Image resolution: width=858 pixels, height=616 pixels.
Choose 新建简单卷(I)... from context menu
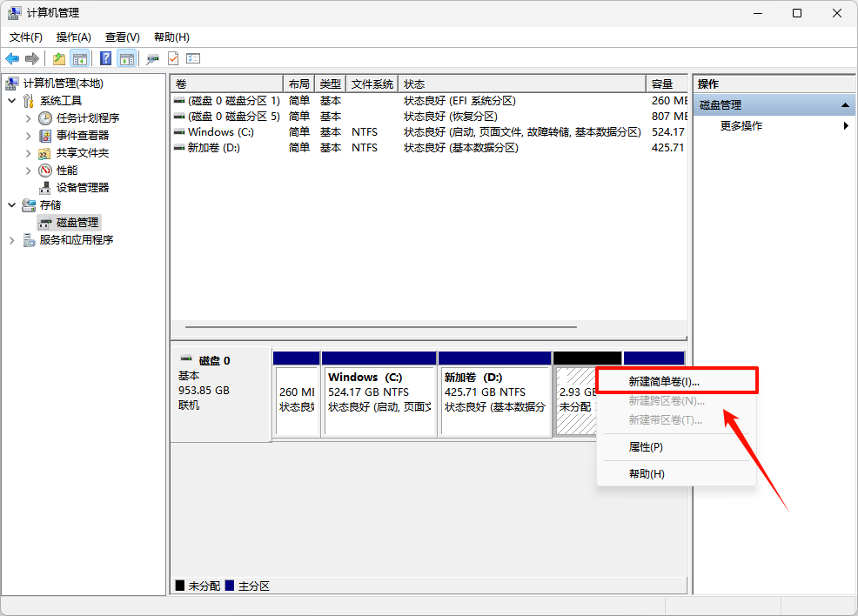point(664,381)
